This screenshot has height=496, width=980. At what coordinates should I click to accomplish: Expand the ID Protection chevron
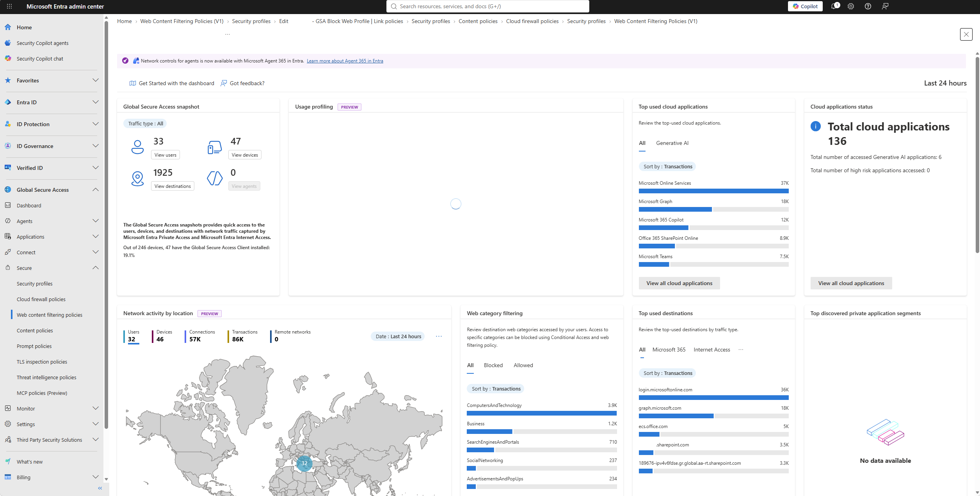point(95,124)
